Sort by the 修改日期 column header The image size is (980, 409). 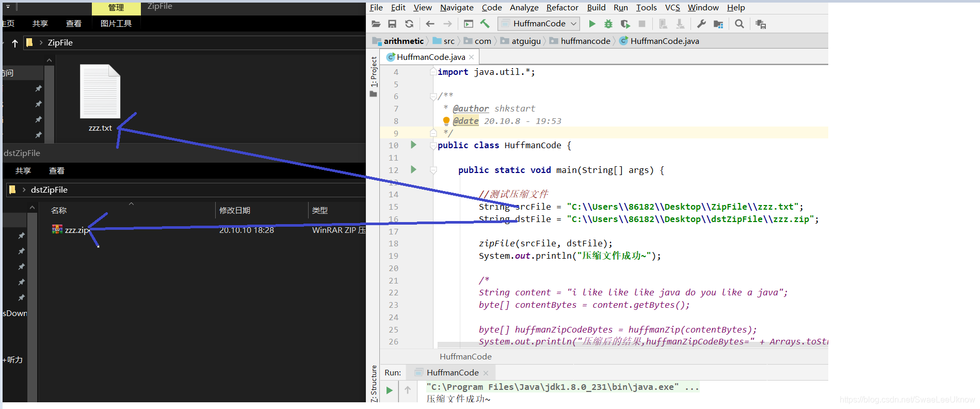coord(235,210)
